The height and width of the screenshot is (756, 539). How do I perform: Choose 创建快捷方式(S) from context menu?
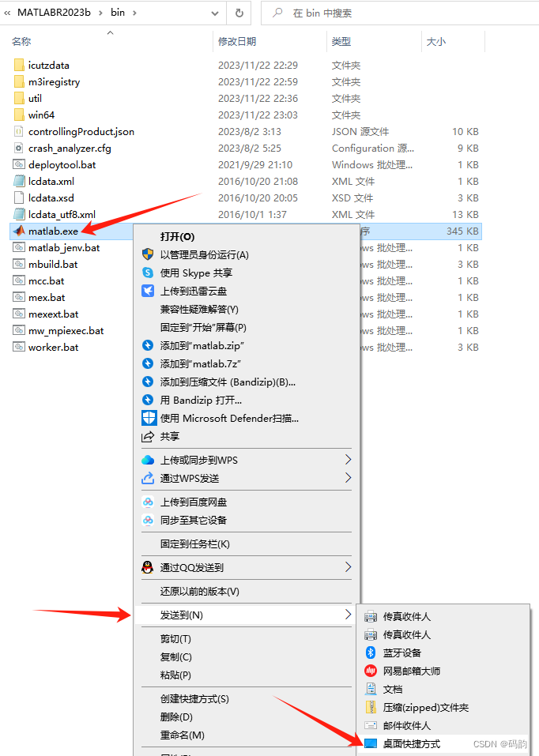coord(194,698)
